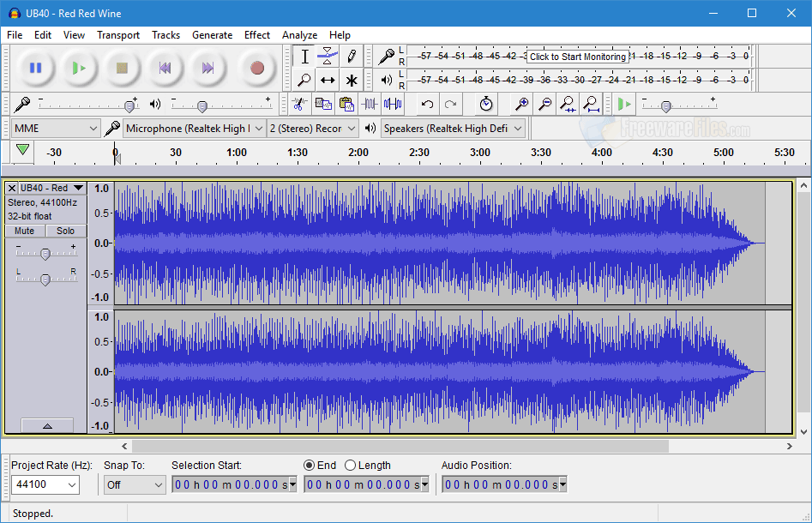Select the Envelope tool
Image resolution: width=812 pixels, height=523 pixels.
coord(328,55)
